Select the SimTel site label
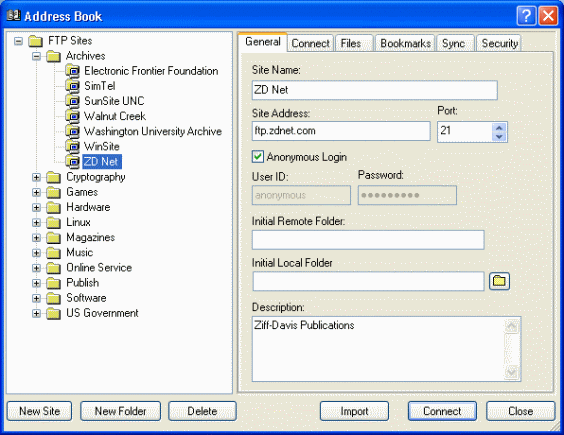This screenshot has width=564, height=435. click(100, 86)
